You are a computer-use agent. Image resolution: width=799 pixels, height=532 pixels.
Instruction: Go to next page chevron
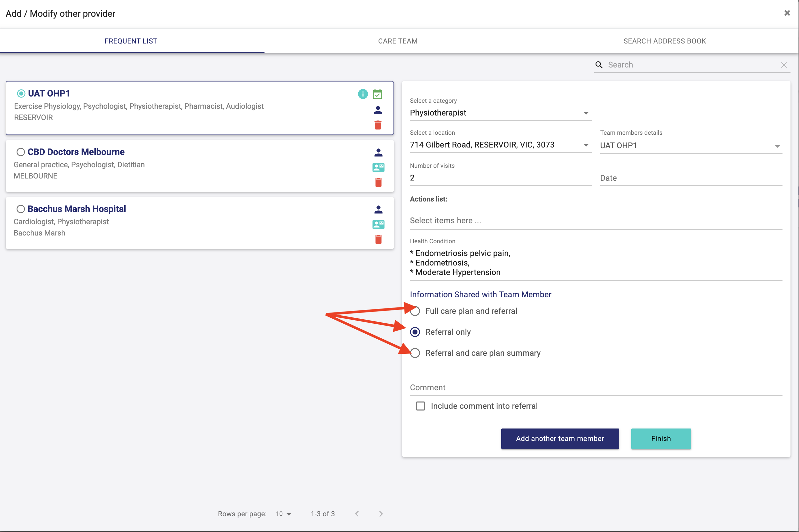point(381,514)
